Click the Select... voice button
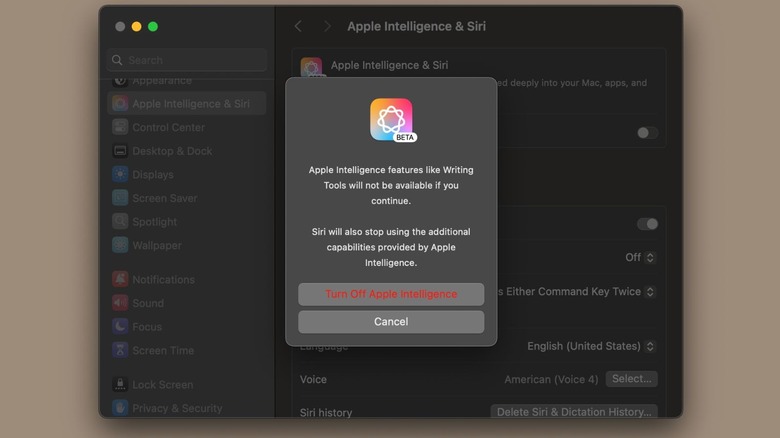 point(632,379)
